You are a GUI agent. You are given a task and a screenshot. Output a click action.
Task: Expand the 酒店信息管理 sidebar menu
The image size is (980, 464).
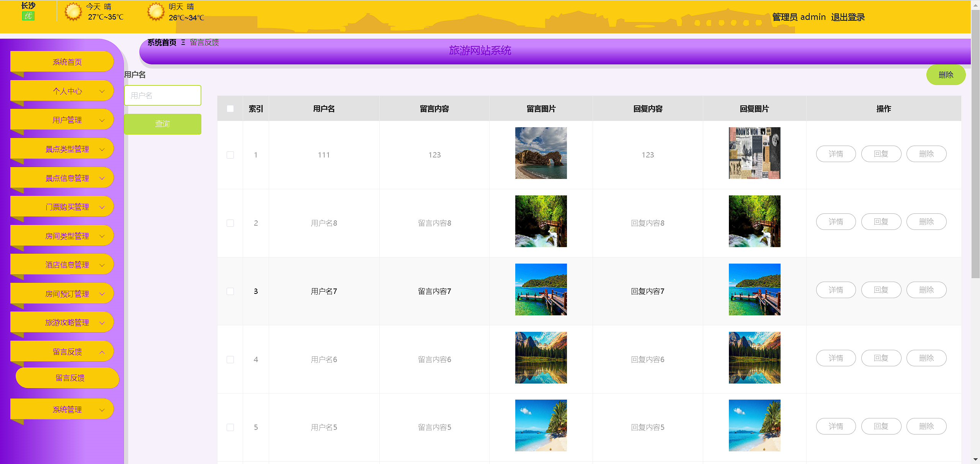pos(67,265)
